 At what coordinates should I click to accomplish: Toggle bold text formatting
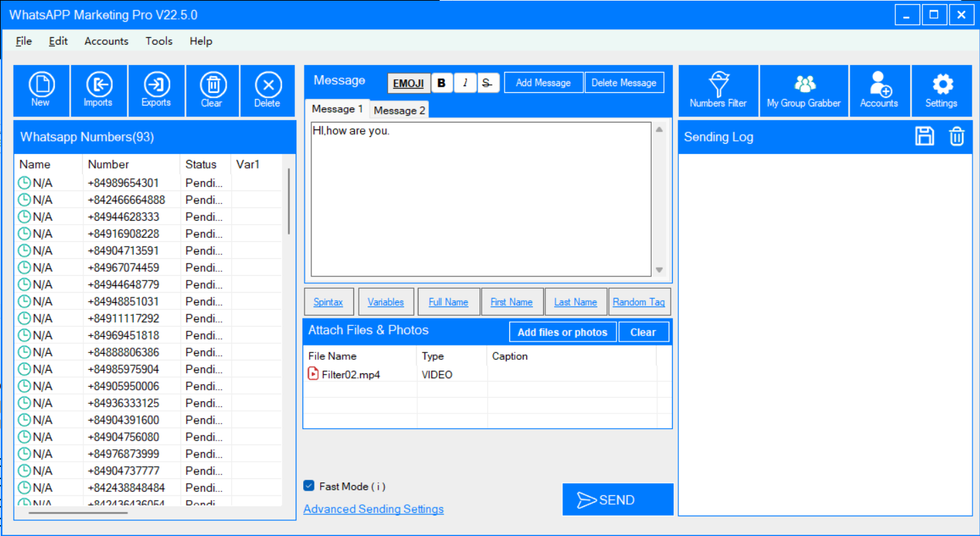coord(442,83)
